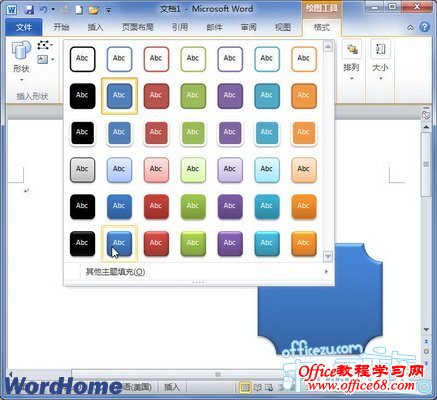Click the document vertical scrollbar up arrow

click(x=426, y=127)
